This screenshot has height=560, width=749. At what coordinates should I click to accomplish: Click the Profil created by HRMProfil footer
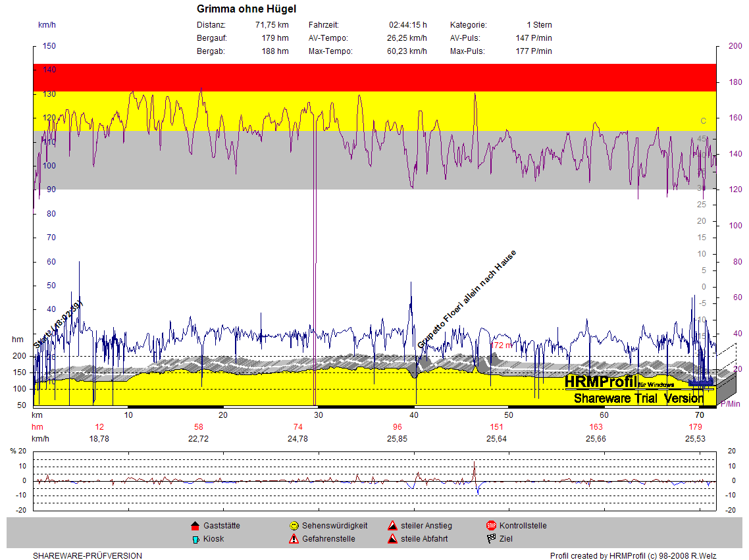632,556
